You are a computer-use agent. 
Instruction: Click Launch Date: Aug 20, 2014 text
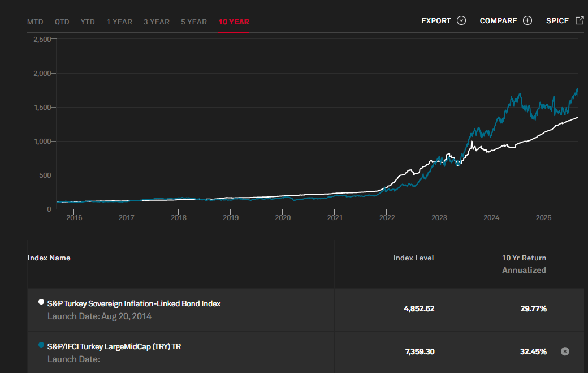point(100,316)
